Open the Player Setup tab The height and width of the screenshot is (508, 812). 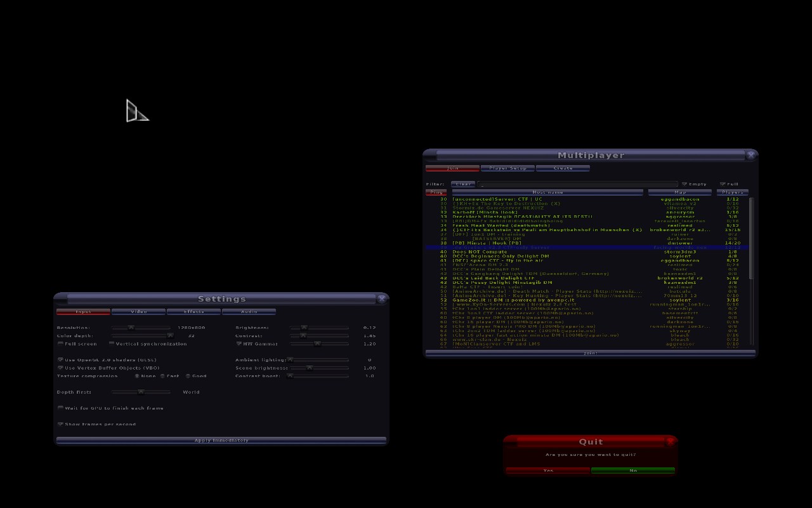tap(507, 168)
